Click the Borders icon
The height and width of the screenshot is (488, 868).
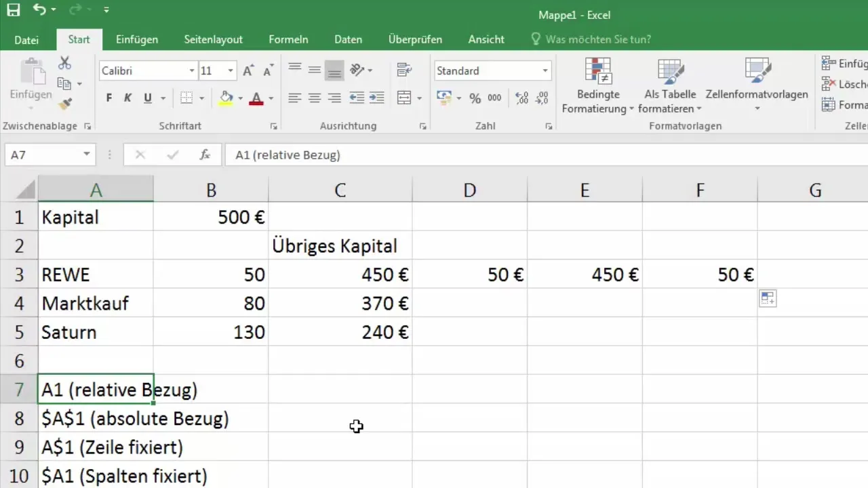point(186,98)
